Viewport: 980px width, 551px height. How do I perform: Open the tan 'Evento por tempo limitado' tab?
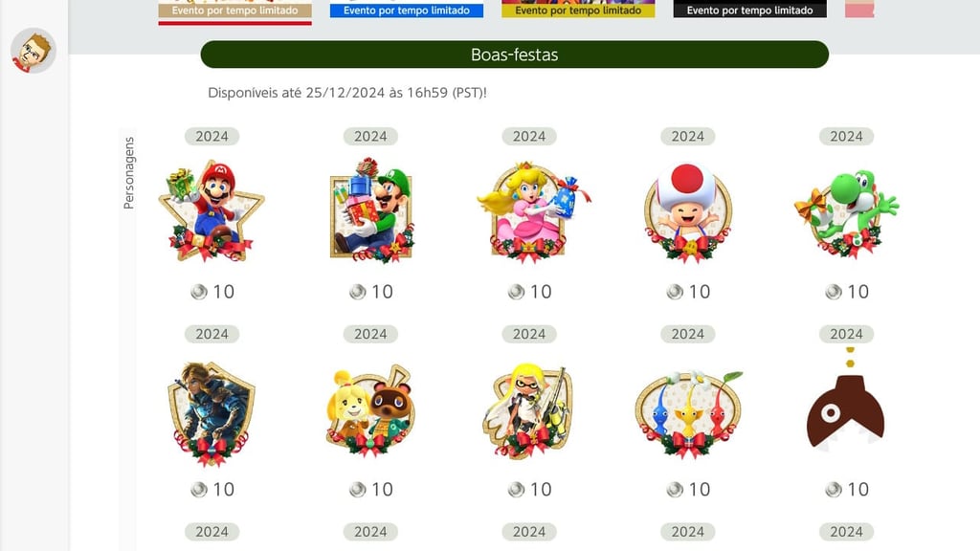tap(235, 11)
